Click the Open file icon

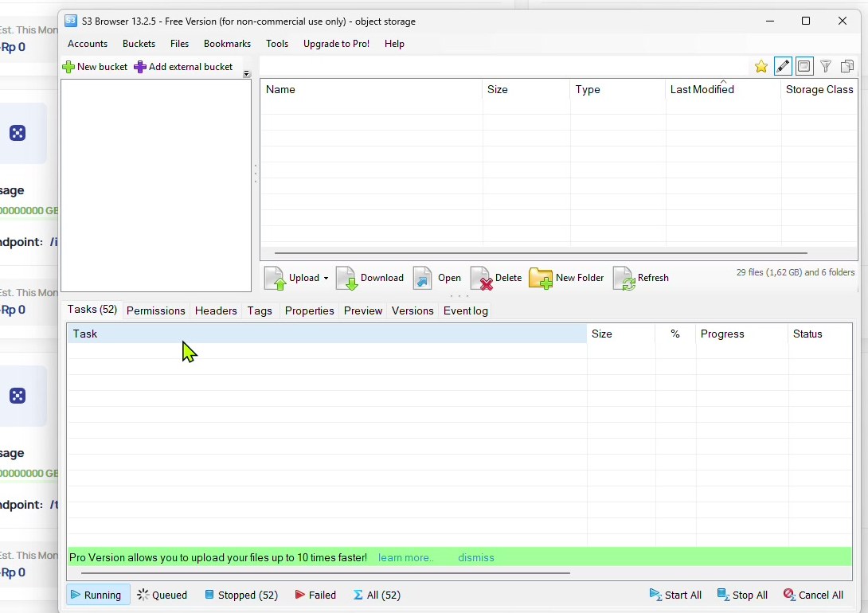pos(423,278)
